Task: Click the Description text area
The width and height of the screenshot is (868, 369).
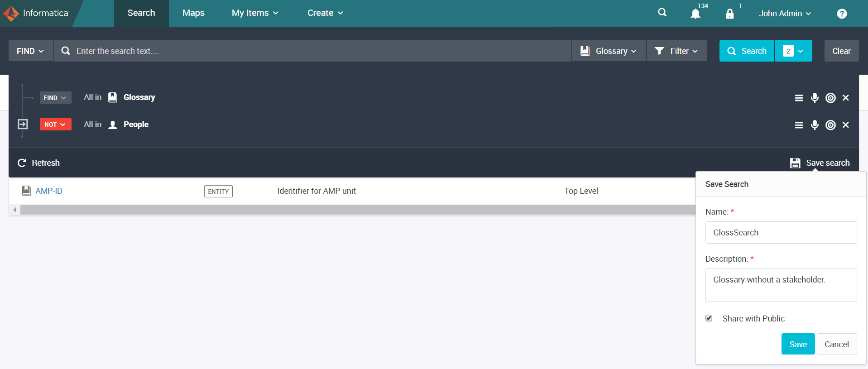Action: click(x=781, y=285)
